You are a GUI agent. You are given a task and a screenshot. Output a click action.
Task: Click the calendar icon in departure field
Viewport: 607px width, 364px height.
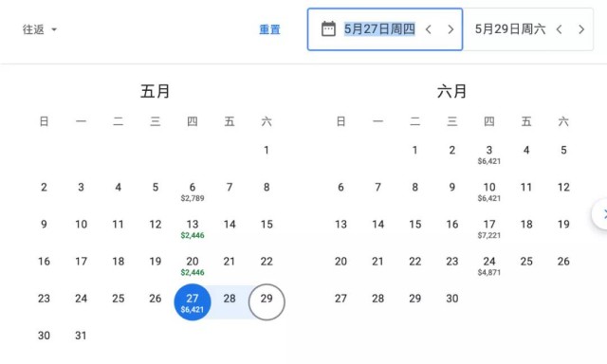tap(328, 29)
